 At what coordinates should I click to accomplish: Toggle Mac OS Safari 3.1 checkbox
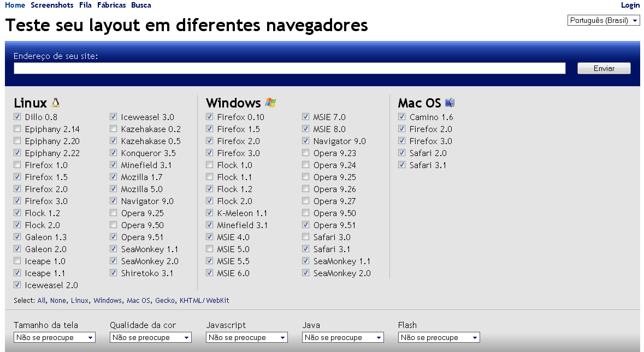click(401, 165)
